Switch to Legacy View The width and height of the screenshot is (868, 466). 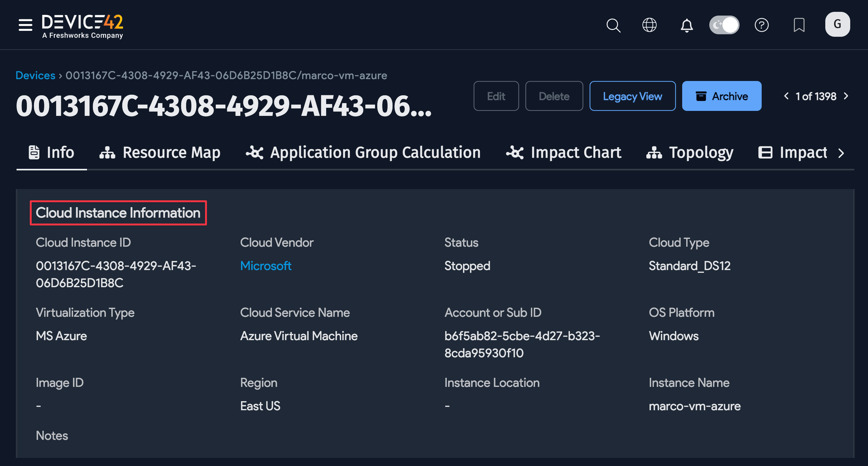click(632, 96)
